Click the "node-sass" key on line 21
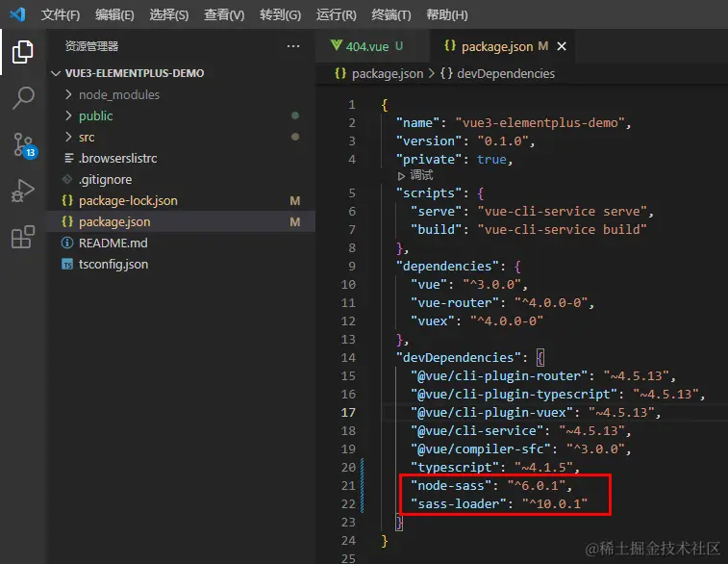 [451, 485]
